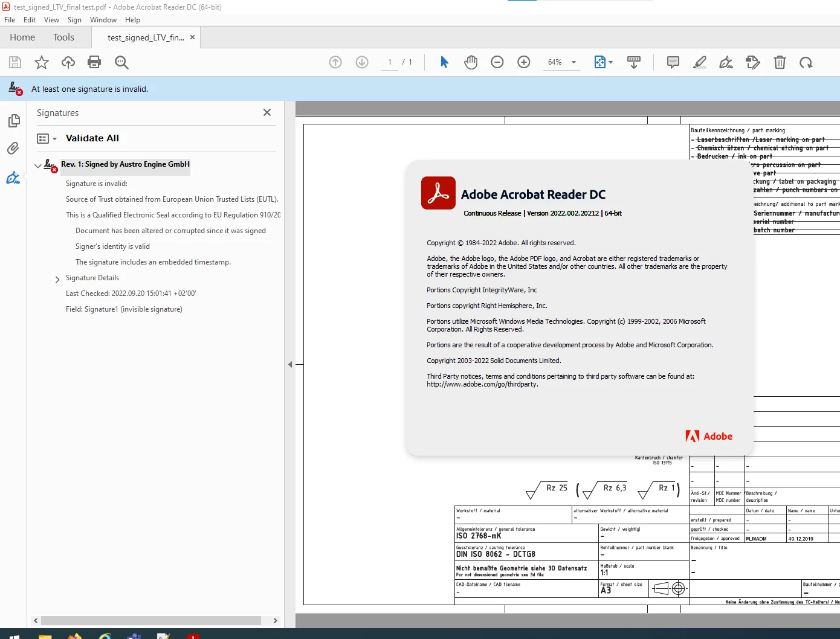Collapse the Rev. 1 signature tree
This screenshot has height=639, width=840.
click(x=38, y=165)
